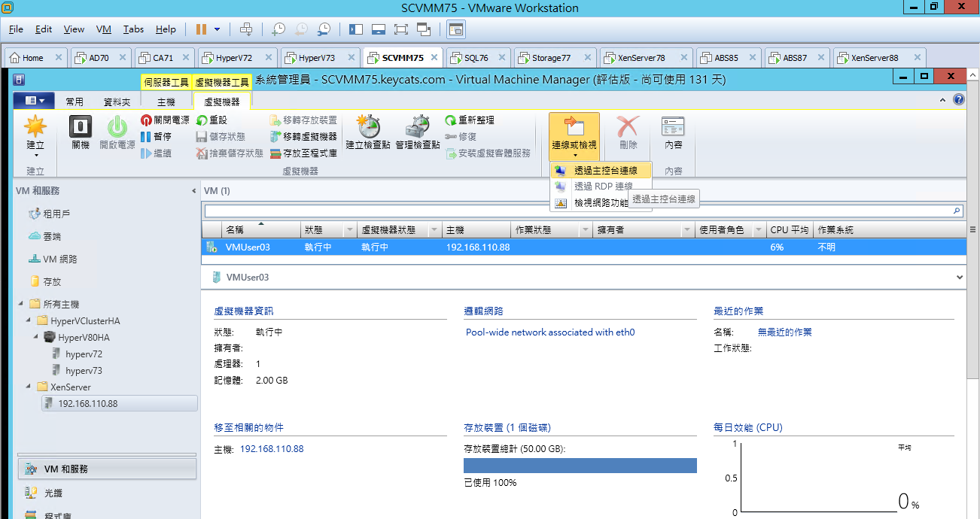Open the 擁有者 column filter dropdown

[688, 230]
